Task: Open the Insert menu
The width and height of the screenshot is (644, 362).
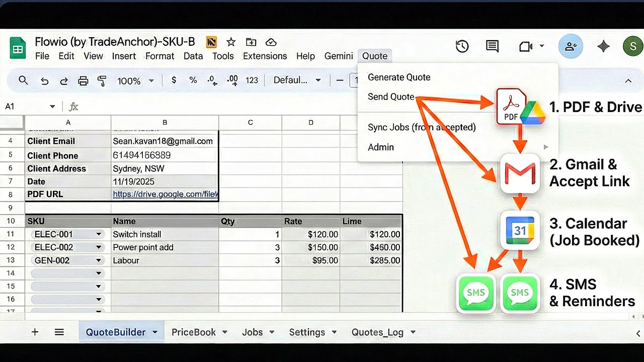Action: click(124, 56)
